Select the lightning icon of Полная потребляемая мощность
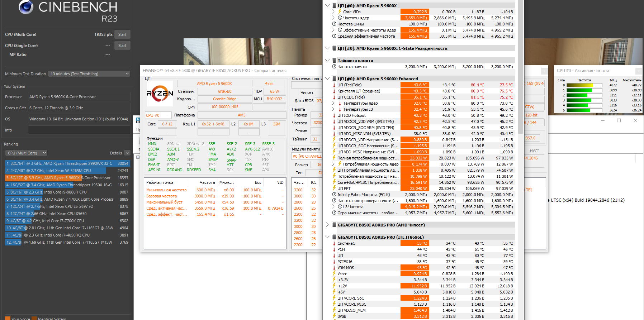Image resolution: width=644 pixels, height=320 pixels. 334,158
